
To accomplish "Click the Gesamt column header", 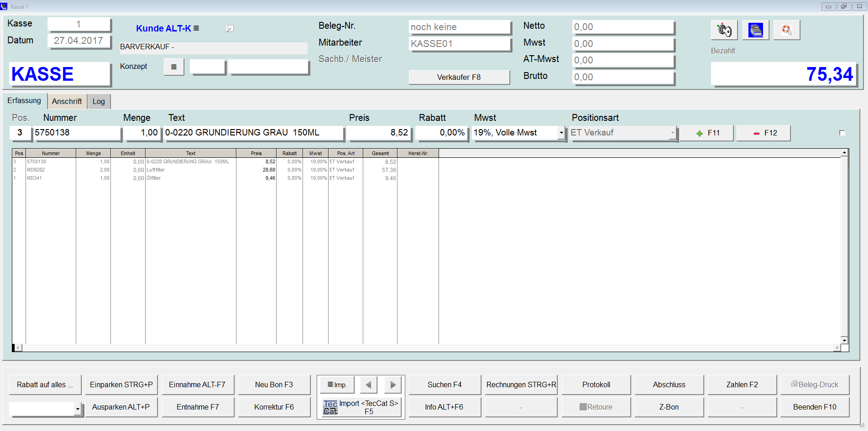I will tap(380, 153).
